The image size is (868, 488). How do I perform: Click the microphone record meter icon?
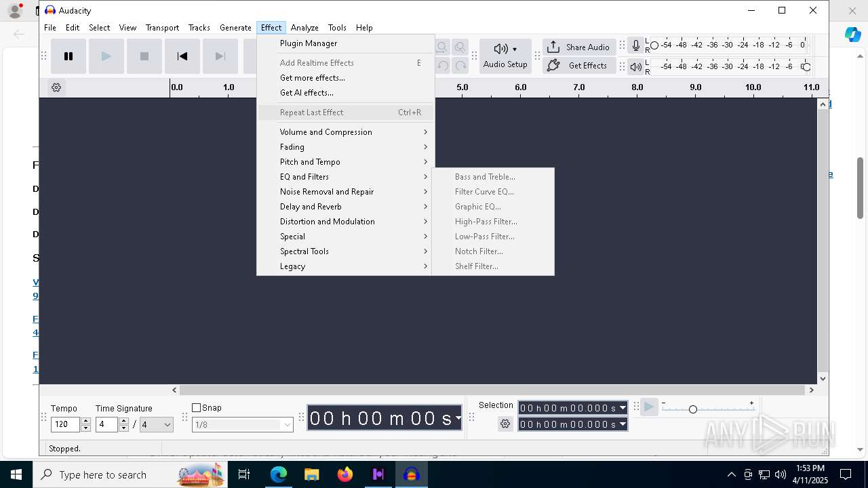pos(635,45)
